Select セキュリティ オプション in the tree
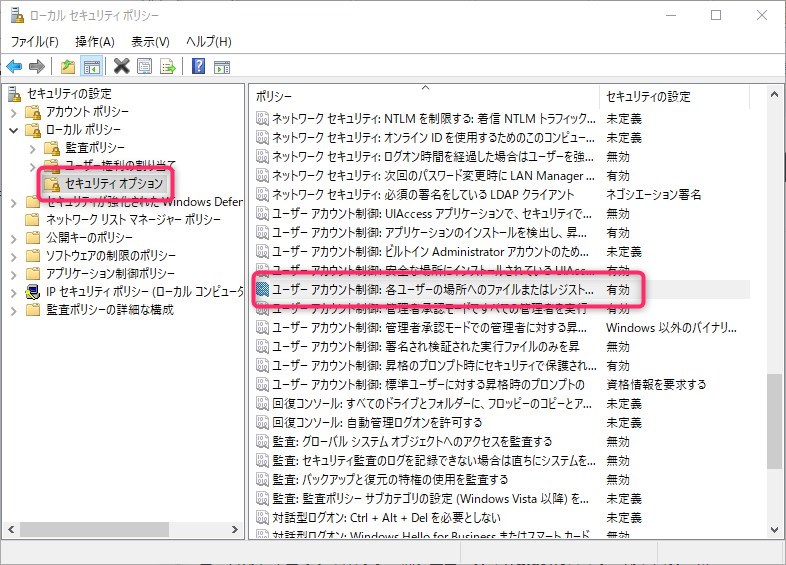This screenshot has height=565, width=786. click(x=114, y=183)
